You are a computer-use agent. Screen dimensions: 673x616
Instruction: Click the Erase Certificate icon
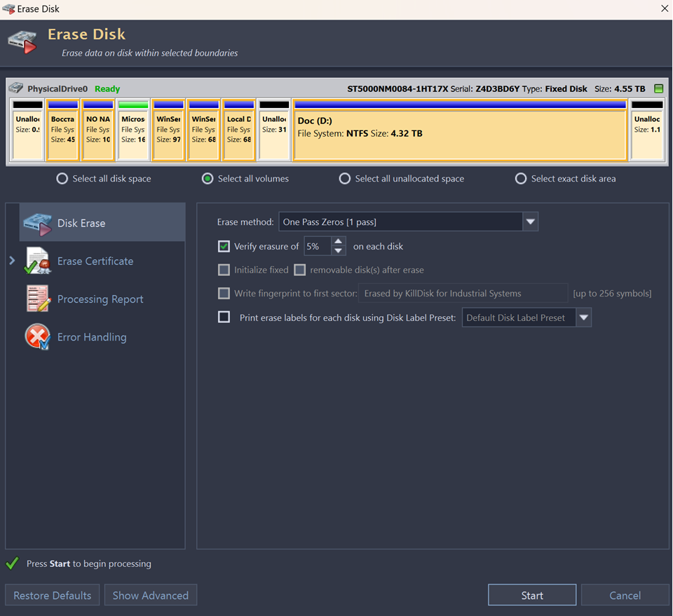pos(38,261)
